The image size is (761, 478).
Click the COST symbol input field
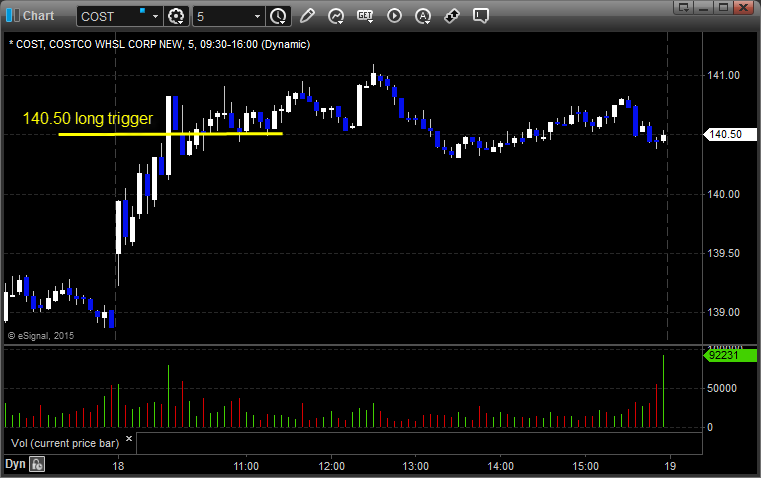click(x=113, y=16)
